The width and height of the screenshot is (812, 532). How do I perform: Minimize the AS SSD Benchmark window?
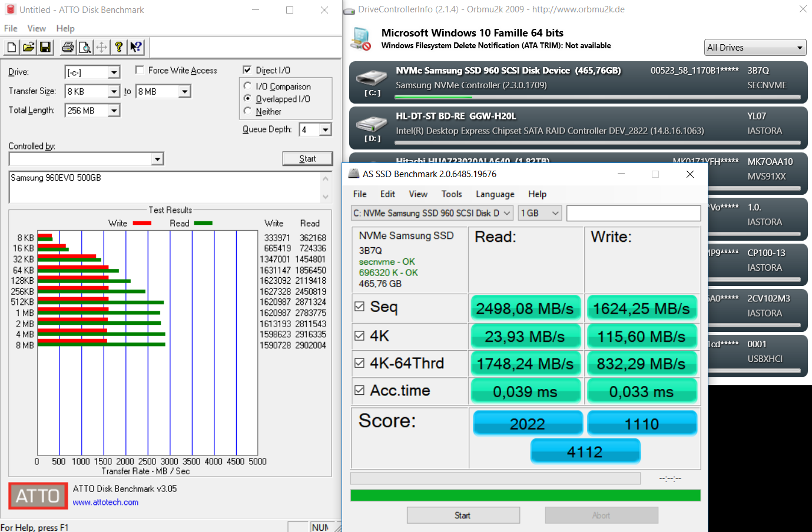621,174
